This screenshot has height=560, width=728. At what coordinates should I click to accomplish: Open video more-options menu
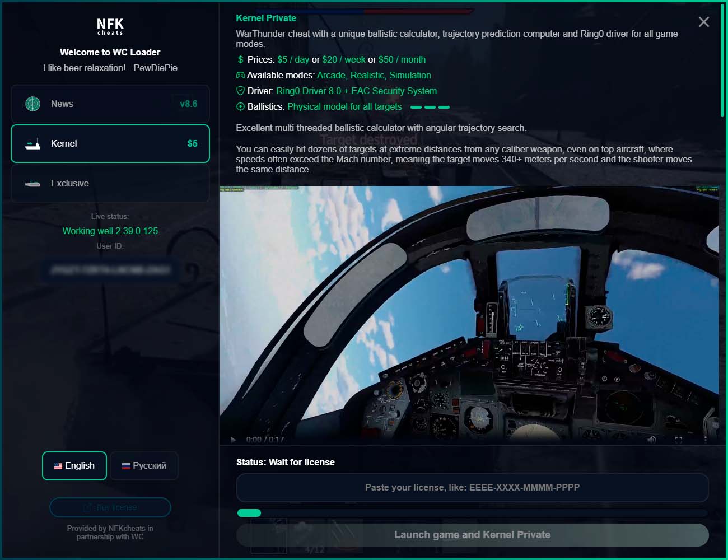pyautogui.click(x=706, y=440)
